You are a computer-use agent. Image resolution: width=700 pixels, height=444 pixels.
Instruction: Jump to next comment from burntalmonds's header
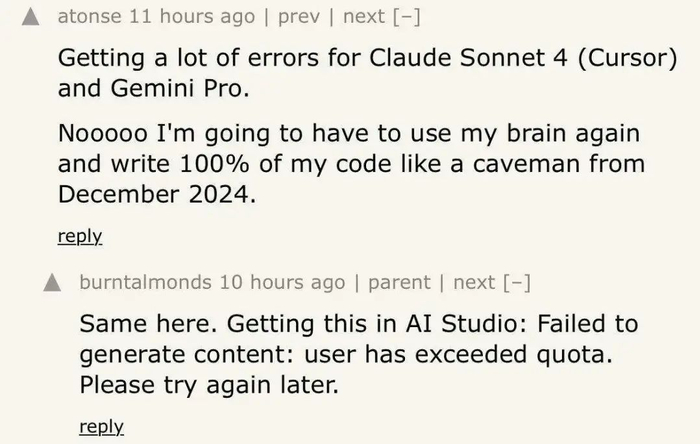click(474, 283)
